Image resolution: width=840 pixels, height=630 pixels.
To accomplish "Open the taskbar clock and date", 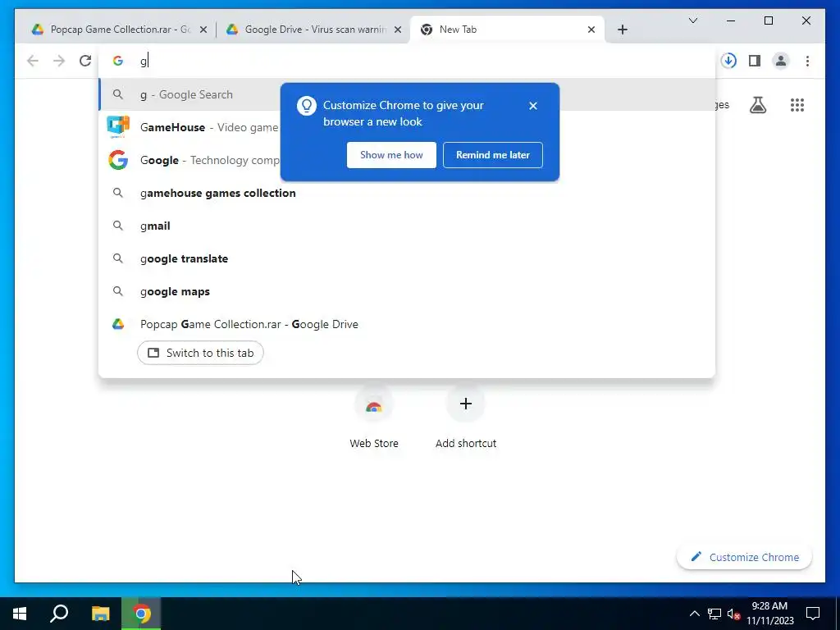I will (x=769, y=614).
